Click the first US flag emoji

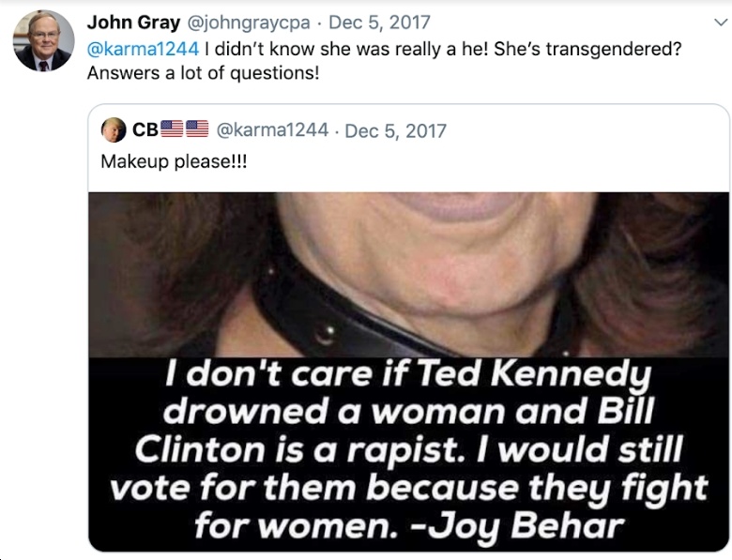(173, 129)
